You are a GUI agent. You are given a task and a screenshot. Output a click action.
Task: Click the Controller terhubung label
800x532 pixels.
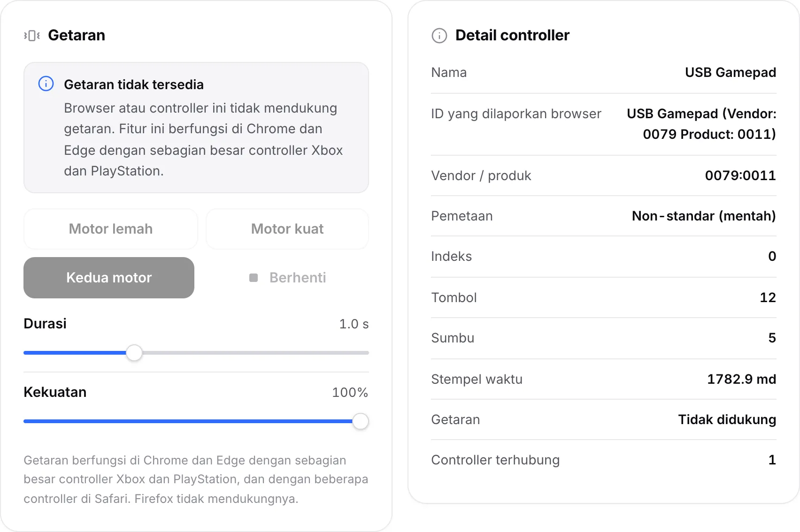[495, 460]
